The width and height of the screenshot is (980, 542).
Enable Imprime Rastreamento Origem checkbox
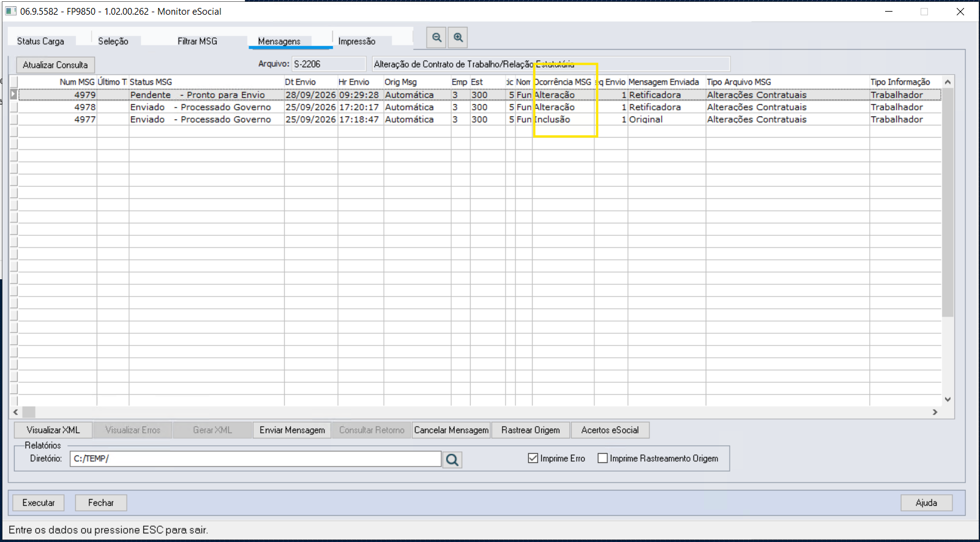(602, 458)
